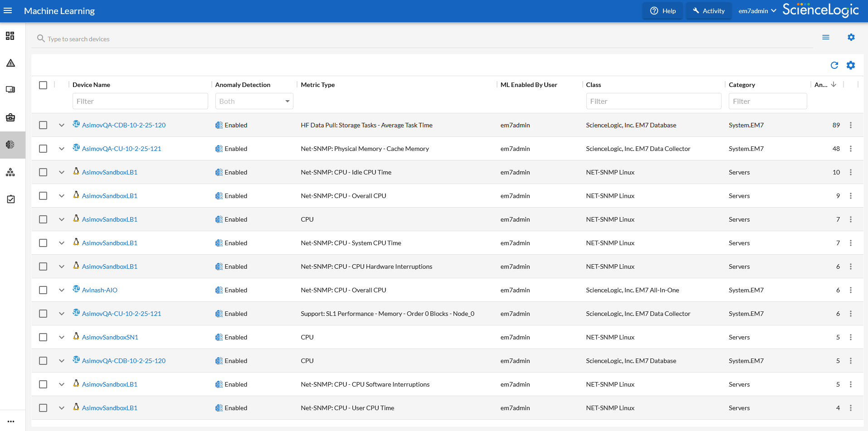Image resolution: width=868 pixels, height=431 pixels.
Task: Sort by the Device Name column header
Action: click(91, 85)
